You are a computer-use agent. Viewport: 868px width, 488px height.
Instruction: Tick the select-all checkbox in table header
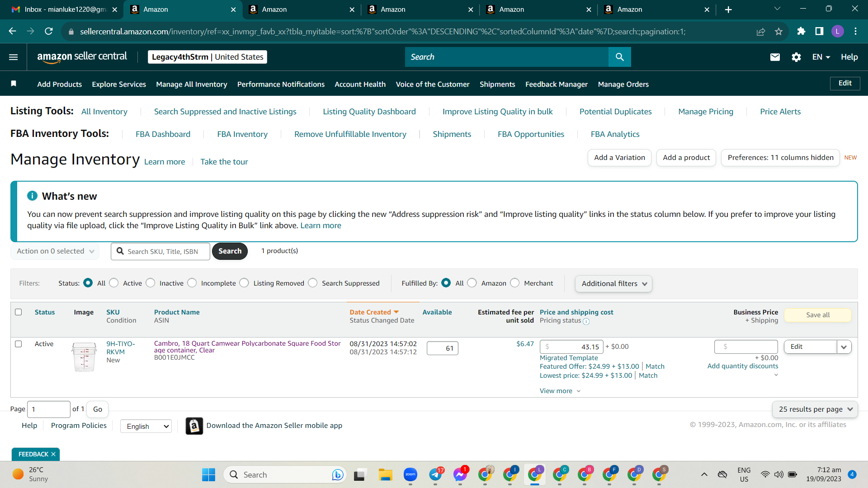click(x=19, y=312)
